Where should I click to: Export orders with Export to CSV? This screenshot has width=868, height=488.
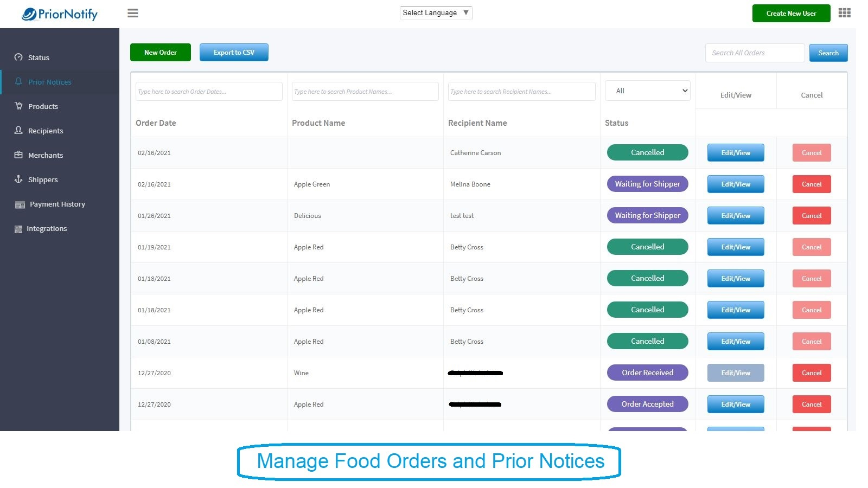click(234, 53)
